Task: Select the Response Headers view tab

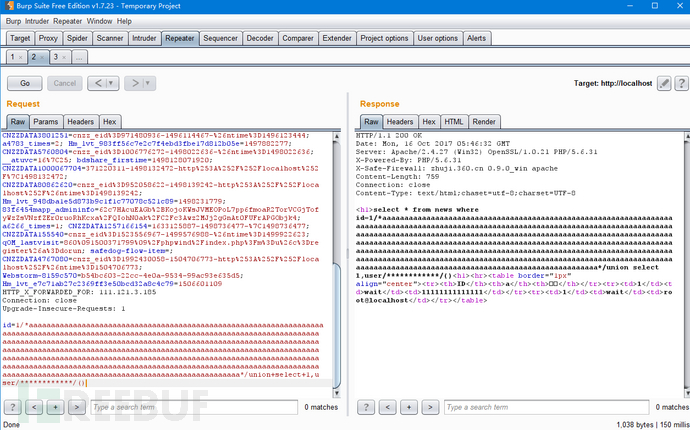Action: (x=400, y=122)
